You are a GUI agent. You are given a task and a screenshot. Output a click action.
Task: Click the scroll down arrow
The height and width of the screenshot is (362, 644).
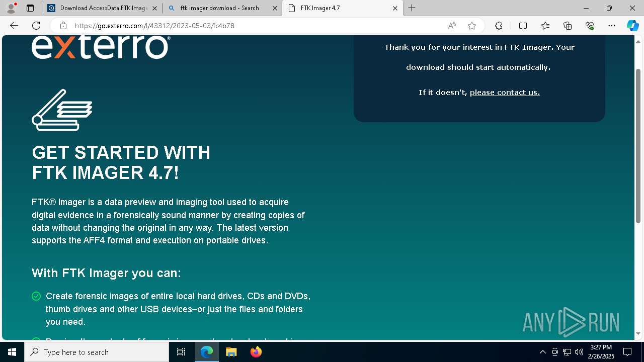point(638,334)
